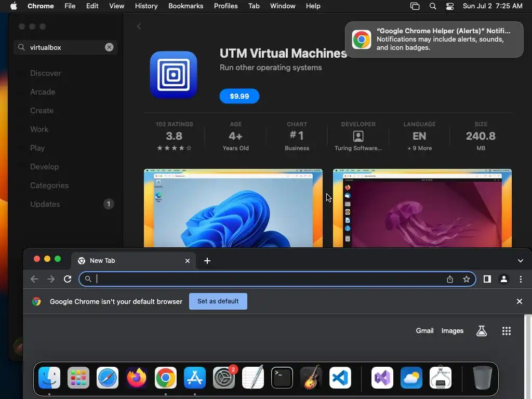Open TextEdit from the dock

tap(253, 378)
